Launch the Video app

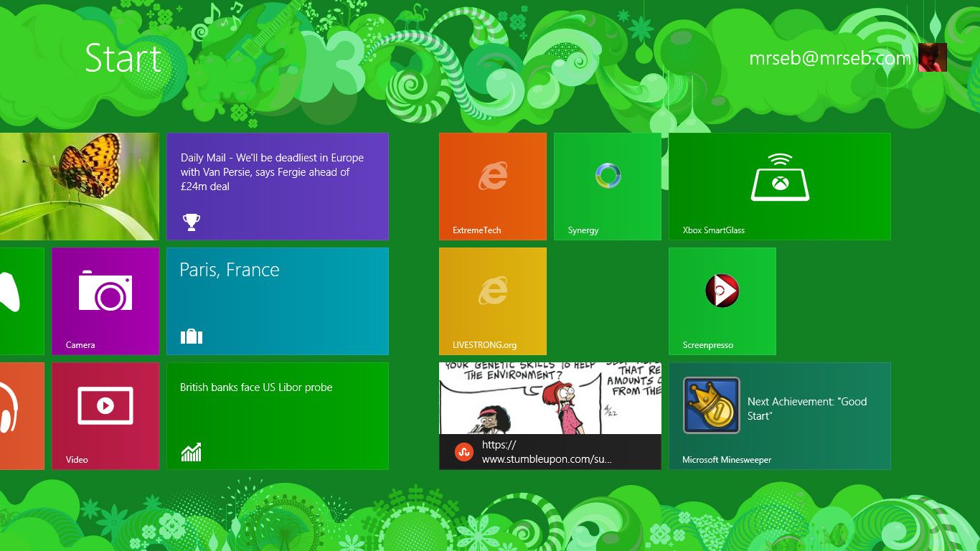(105, 415)
